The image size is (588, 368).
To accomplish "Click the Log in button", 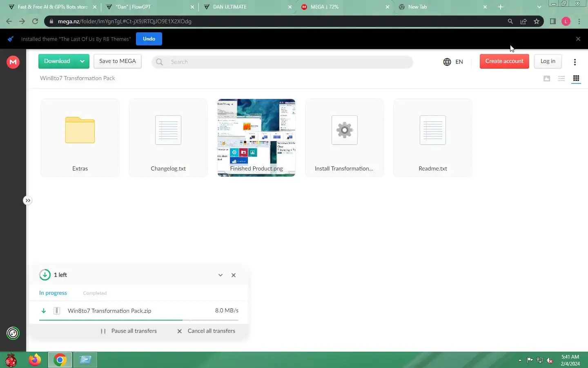I will (548, 61).
